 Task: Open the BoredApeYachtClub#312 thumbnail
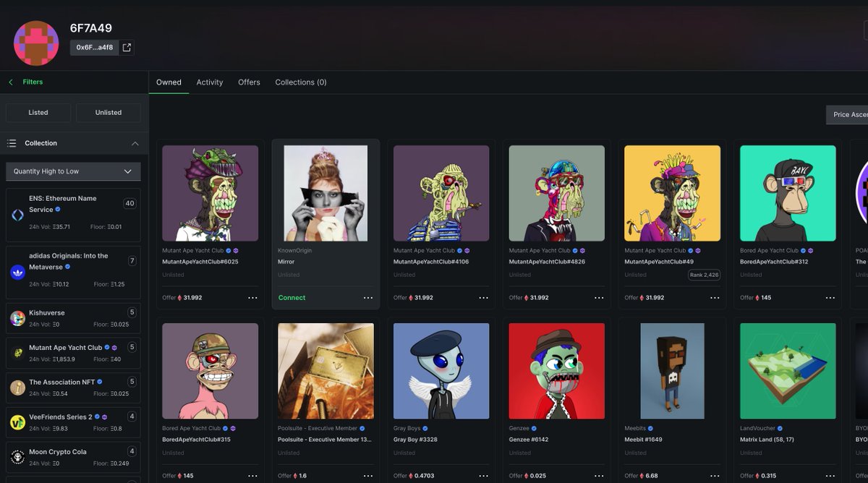[788, 193]
